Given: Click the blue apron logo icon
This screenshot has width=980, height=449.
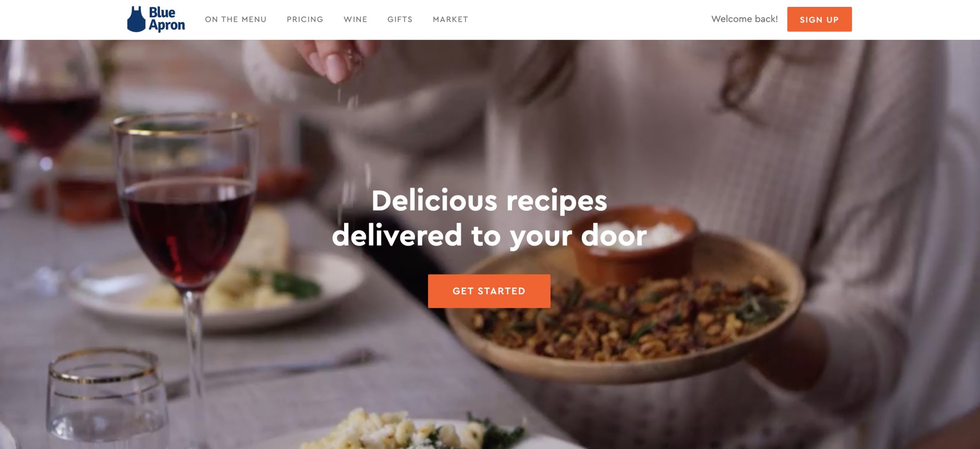Looking at the screenshot, I should click(x=136, y=19).
